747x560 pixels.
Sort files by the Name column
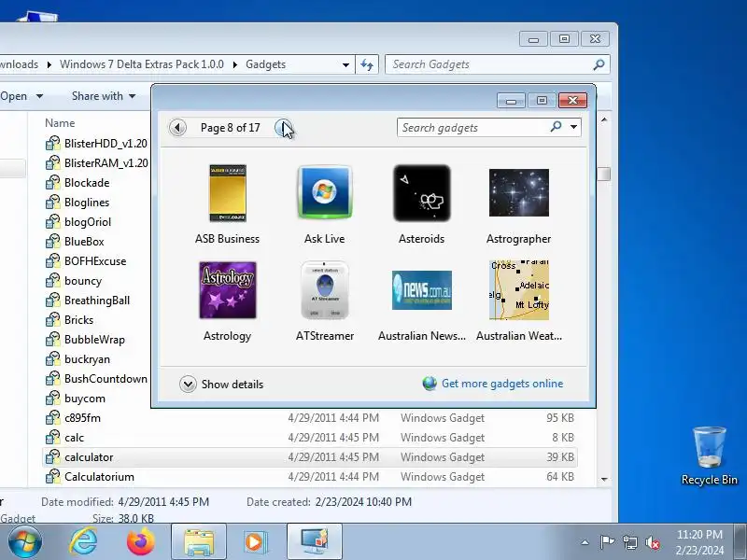[60, 123]
